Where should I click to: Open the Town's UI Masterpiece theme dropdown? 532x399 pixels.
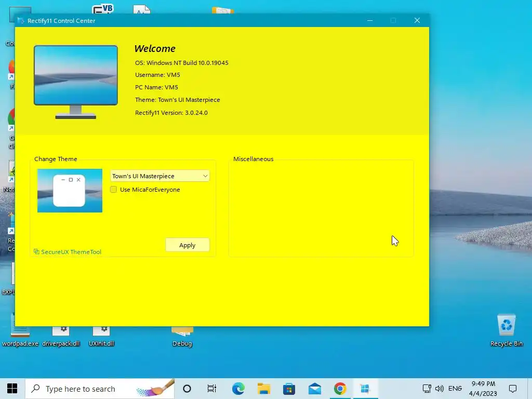160,176
